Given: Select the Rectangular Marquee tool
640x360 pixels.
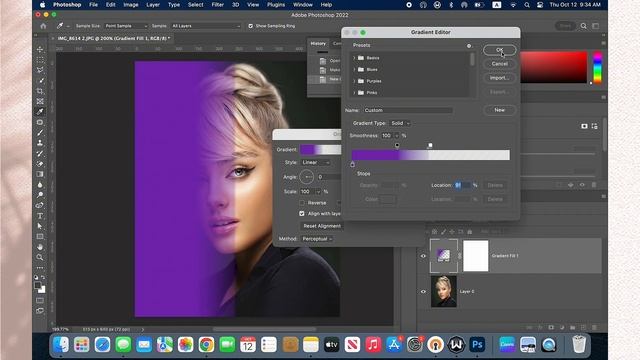Looking at the screenshot, I should (40, 60).
